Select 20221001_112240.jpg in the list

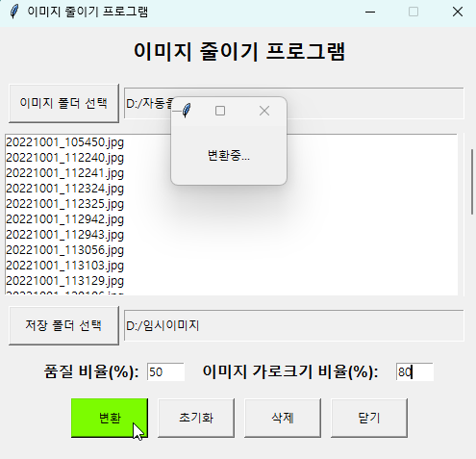[x=65, y=158]
